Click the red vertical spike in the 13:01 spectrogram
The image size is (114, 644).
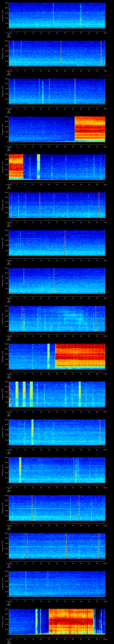tap(53, 16)
